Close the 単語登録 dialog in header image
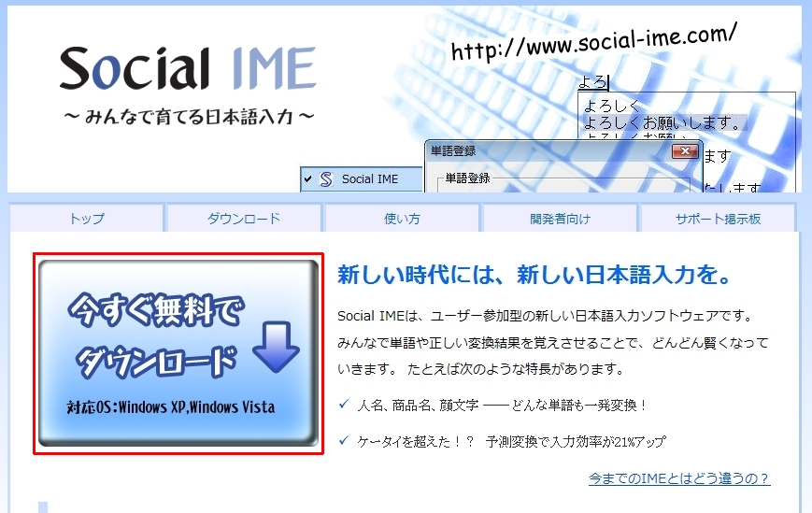Viewport: 812px width, 513px height. pos(685,151)
